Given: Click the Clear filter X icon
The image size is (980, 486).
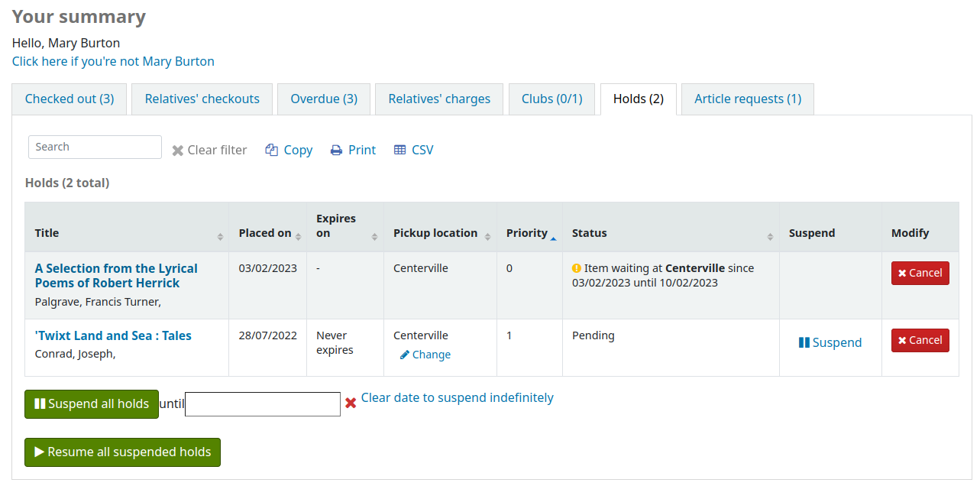Looking at the screenshot, I should (x=177, y=150).
